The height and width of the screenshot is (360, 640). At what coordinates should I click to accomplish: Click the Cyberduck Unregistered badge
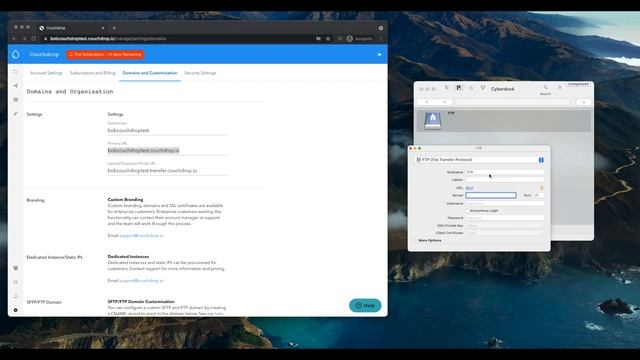click(579, 84)
